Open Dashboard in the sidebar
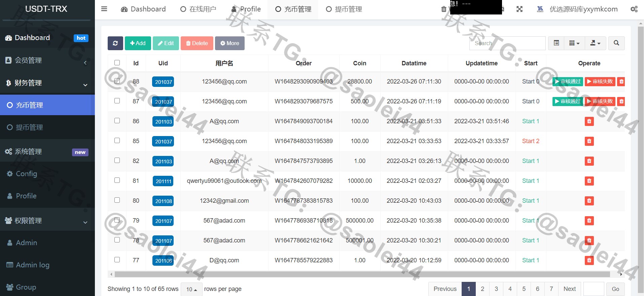 (x=47, y=38)
